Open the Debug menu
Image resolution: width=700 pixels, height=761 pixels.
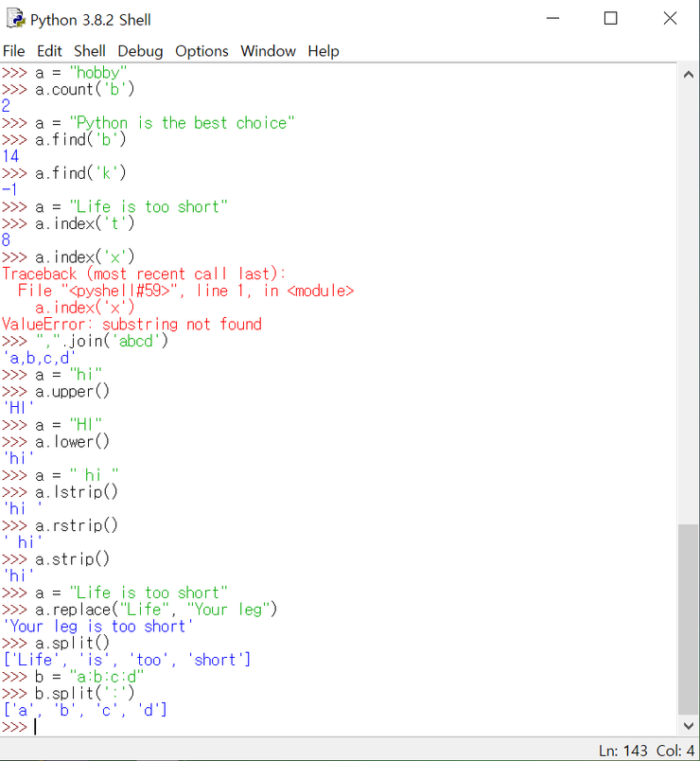[x=140, y=51]
